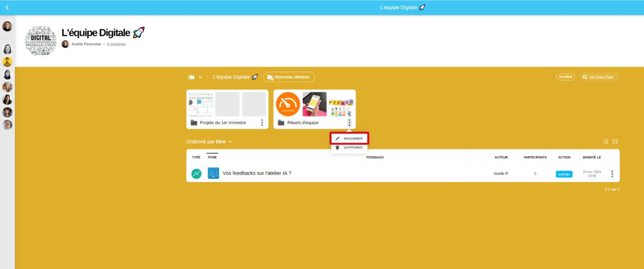Open the 'Ordonné par titre' sort dropdown
The height and width of the screenshot is (269, 644).
click(209, 142)
